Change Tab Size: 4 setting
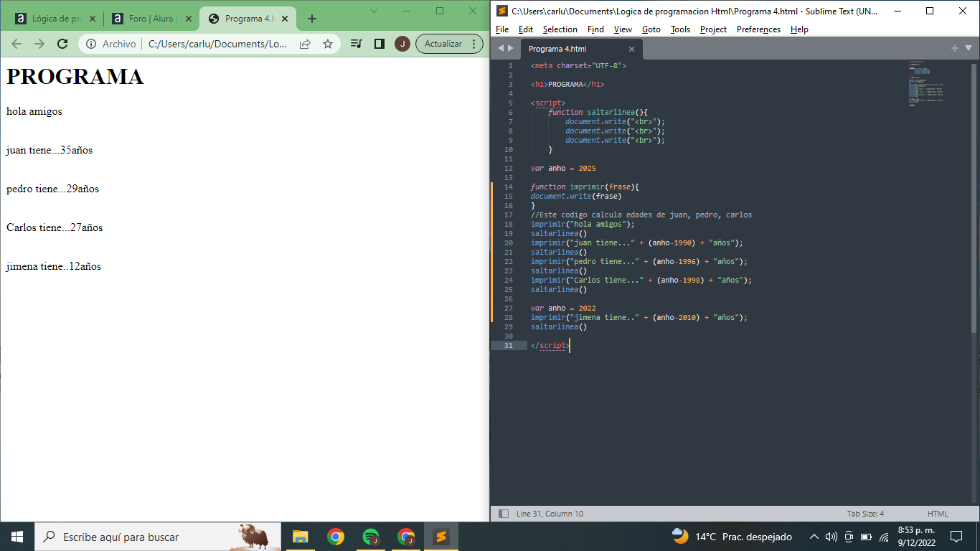Screen dimensions: 980x551 click(x=865, y=514)
